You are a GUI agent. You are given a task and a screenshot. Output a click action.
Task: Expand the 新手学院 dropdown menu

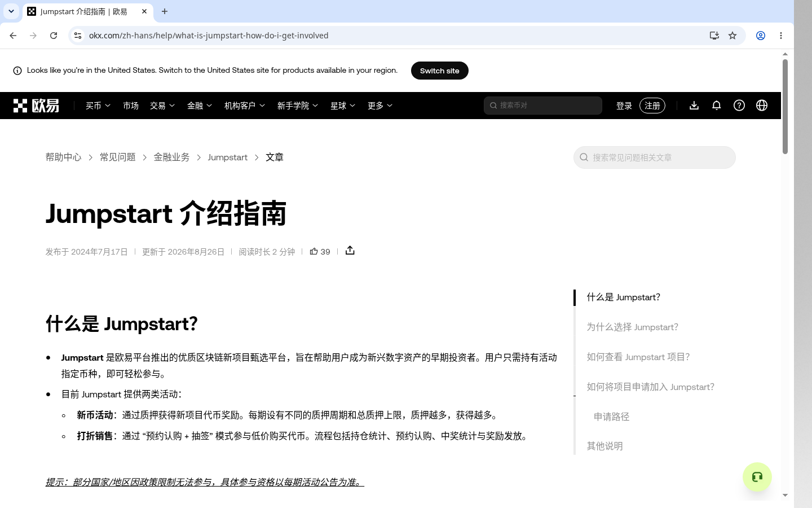tap(298, 106)
